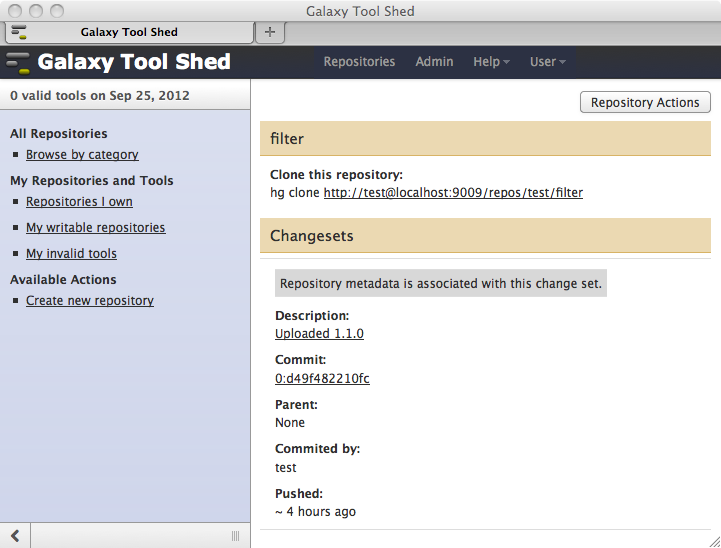Click the '0 valid tools on Sep 25, 2012' text
The width and height of the screenshot is (721, 548).
[x=100, y=96]
